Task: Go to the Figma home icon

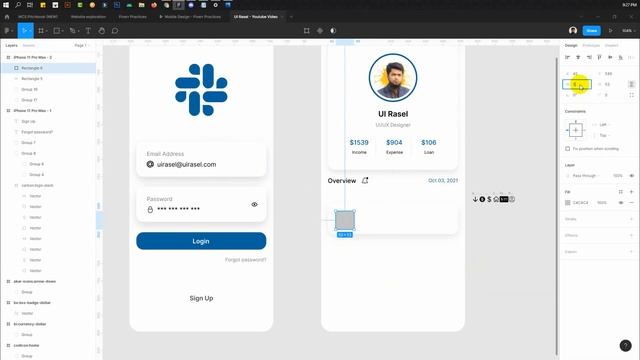Action: [7, 17]
